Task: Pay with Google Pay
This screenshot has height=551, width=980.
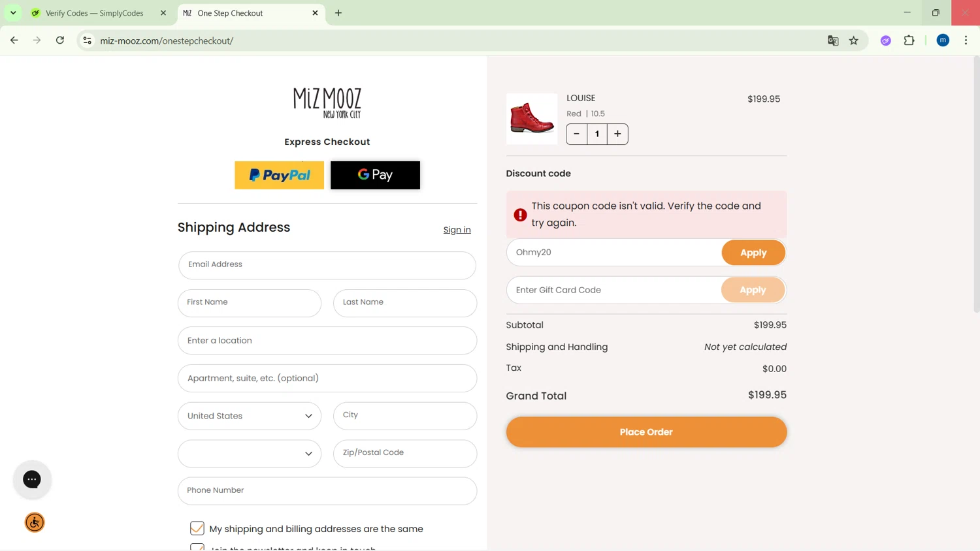Action: pos(375,175)
